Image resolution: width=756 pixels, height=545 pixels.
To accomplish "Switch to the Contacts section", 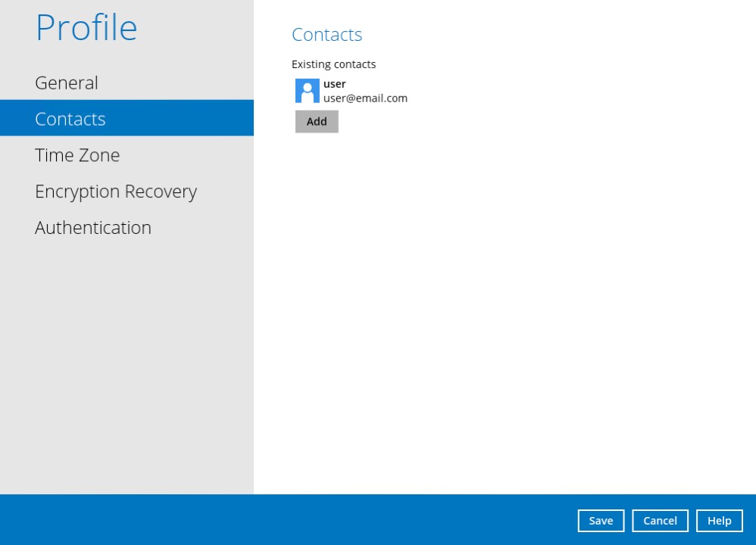I will click(x=70, y=118).
